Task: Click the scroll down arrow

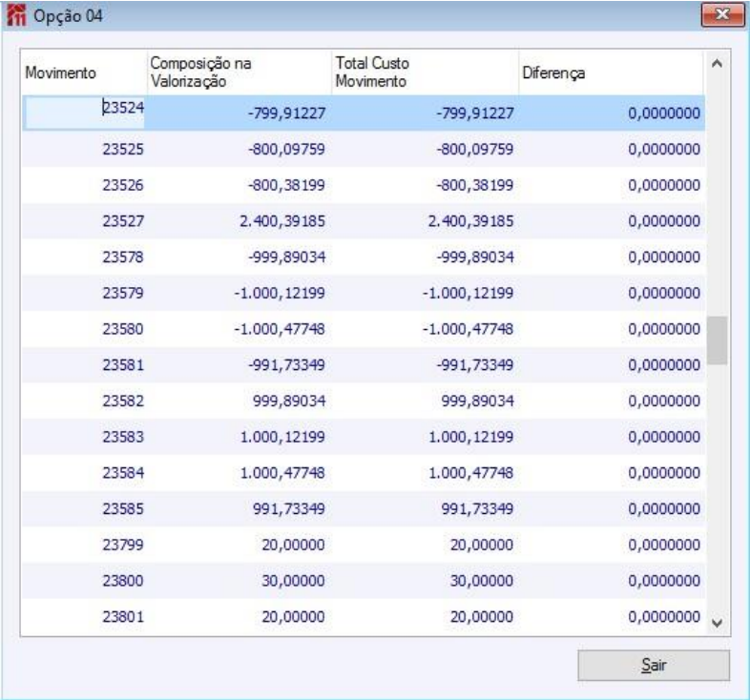Action: (717, 623)
